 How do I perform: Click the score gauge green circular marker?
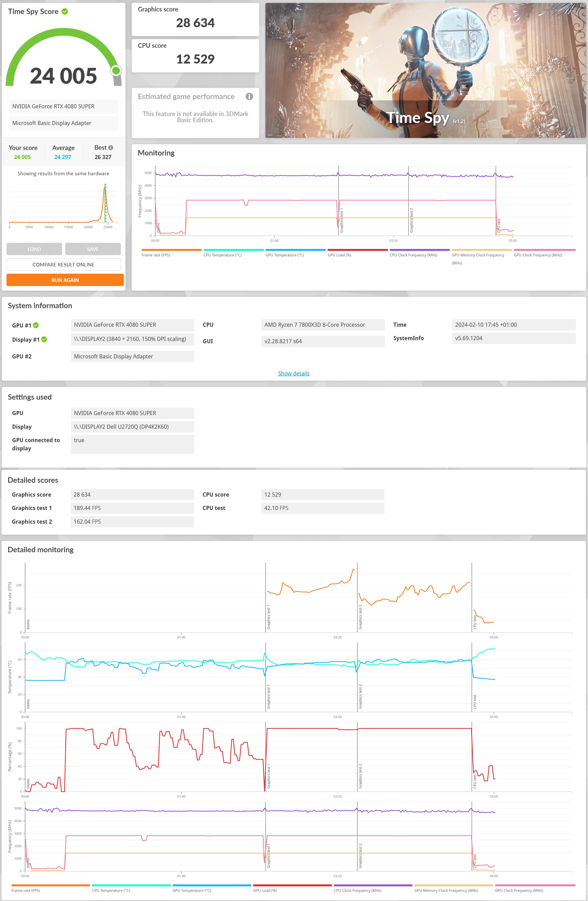(116, 70)
